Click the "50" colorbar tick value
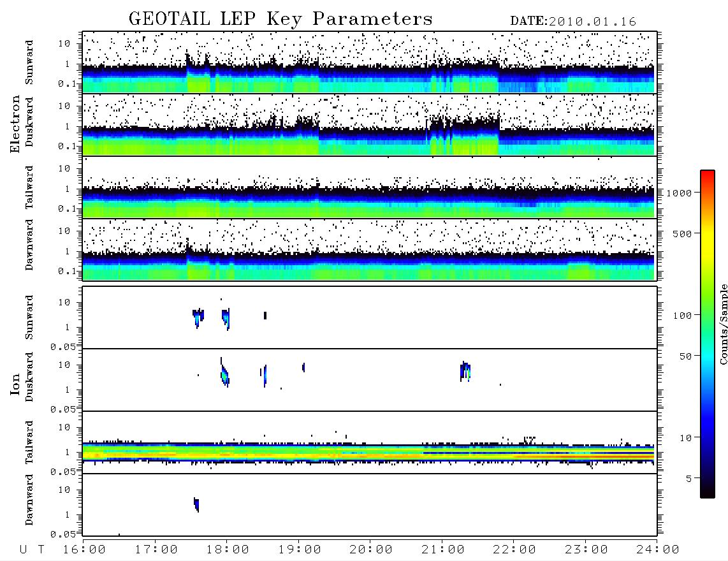 (x=686, y=356)
